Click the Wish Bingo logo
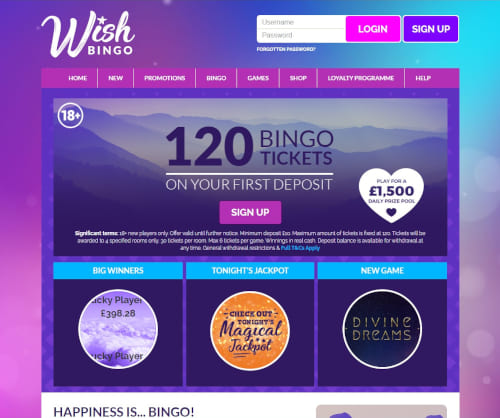The image size is (500, 418). click(x=88, y=35)
